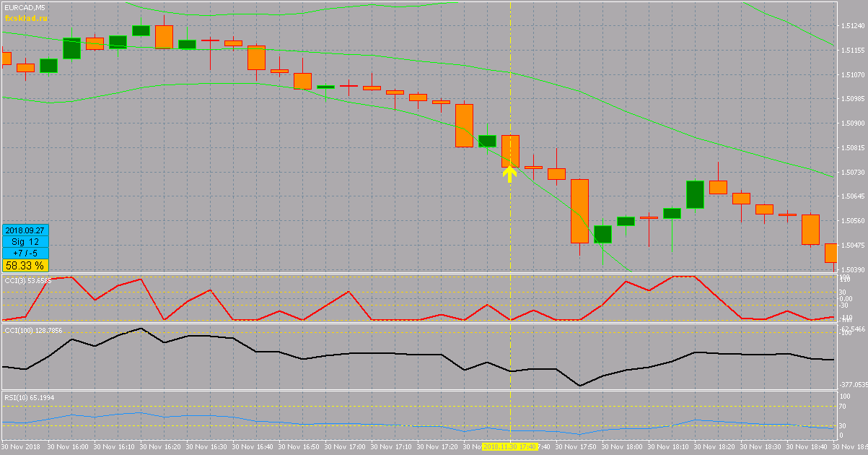Click the "30 Nov 17:10" time axis label
Viewport: 868px width, 455px height.
coord(391,448)
